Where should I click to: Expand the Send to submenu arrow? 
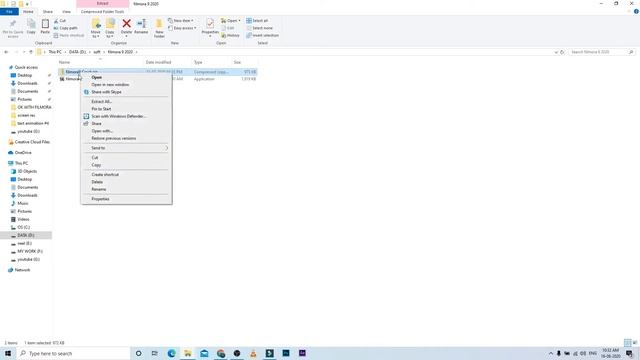[x=167, y=148]
